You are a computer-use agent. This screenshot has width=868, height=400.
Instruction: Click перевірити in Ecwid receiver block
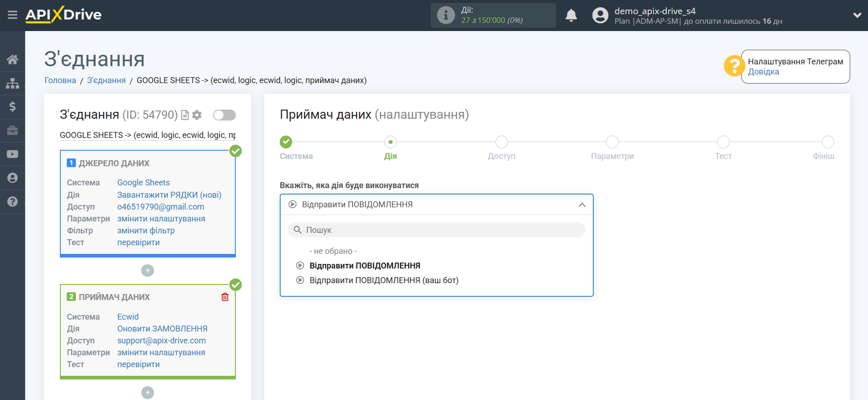(x=138, y=364)
